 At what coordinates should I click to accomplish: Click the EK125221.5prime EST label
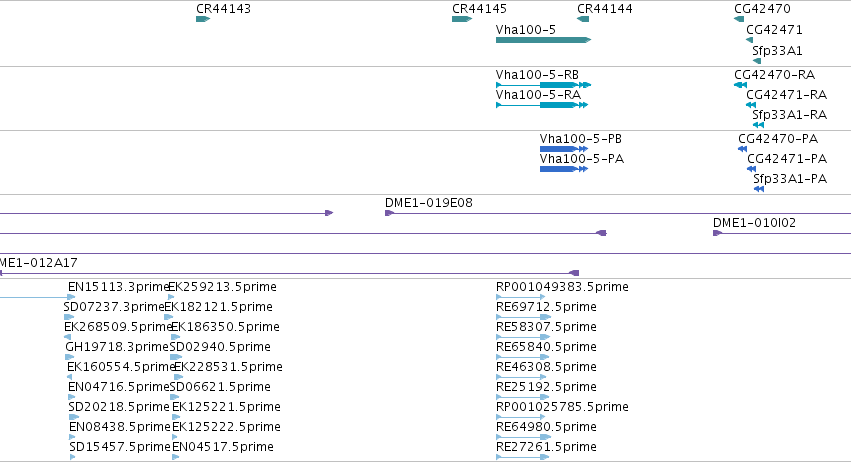tap(226, 407)
